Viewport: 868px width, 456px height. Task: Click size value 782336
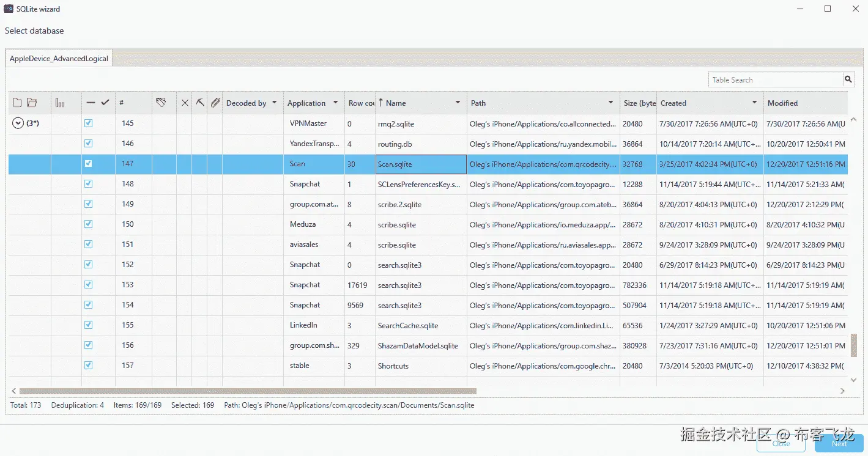click(634, 285)
